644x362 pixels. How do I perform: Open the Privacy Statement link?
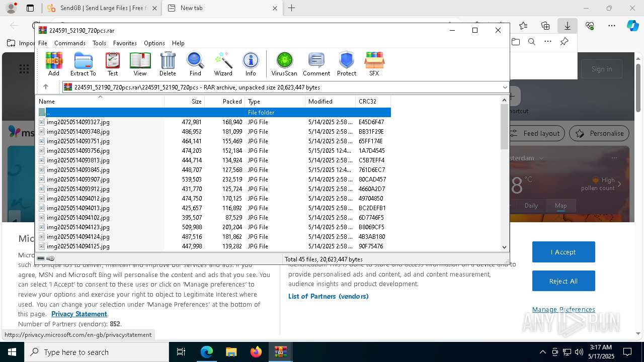click(79, 314)
